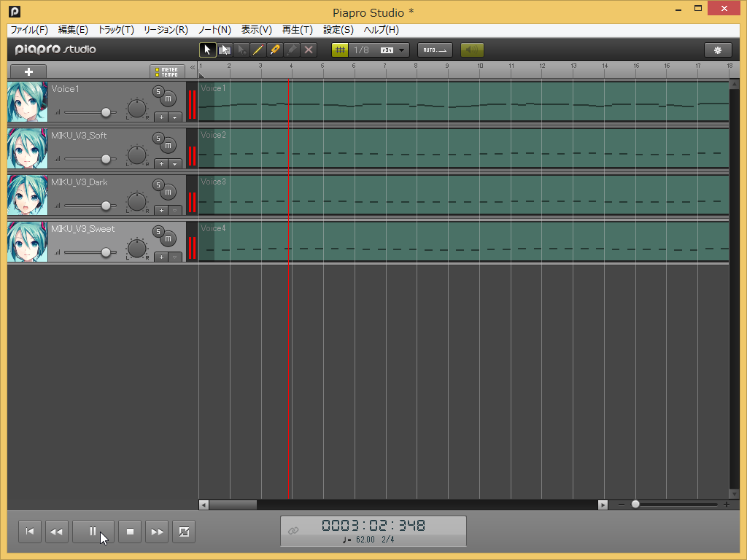The width and height of the screenshot is (747, 560).
Task: Toggle the triplet grid option
Action: pyautogui.click(x=387, y=50)
